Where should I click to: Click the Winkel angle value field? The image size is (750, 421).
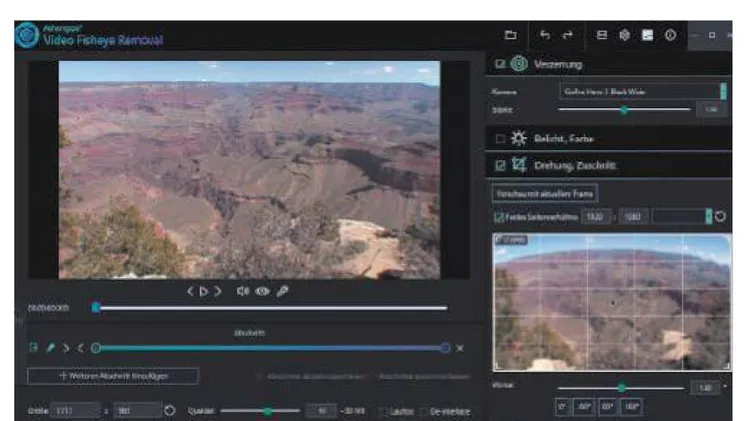pos(706,388)
